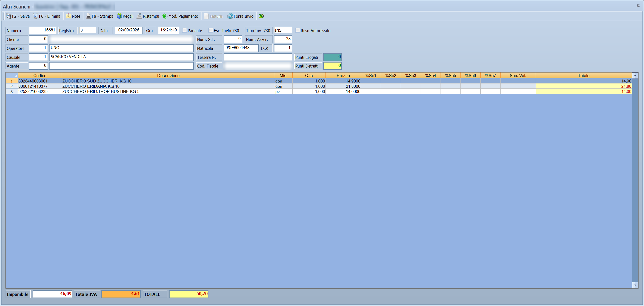
Task: Select row ZUCCHERO ERIDANIA KG 10
Action: [319, 86]
